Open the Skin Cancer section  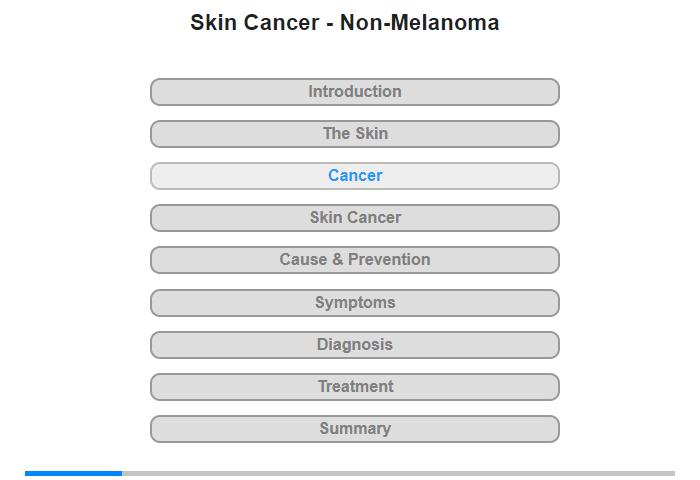[x=355, y=218]
